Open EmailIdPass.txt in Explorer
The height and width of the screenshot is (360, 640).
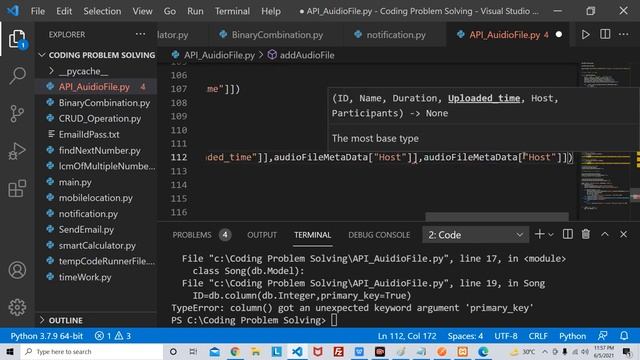(x=96, y=134)
